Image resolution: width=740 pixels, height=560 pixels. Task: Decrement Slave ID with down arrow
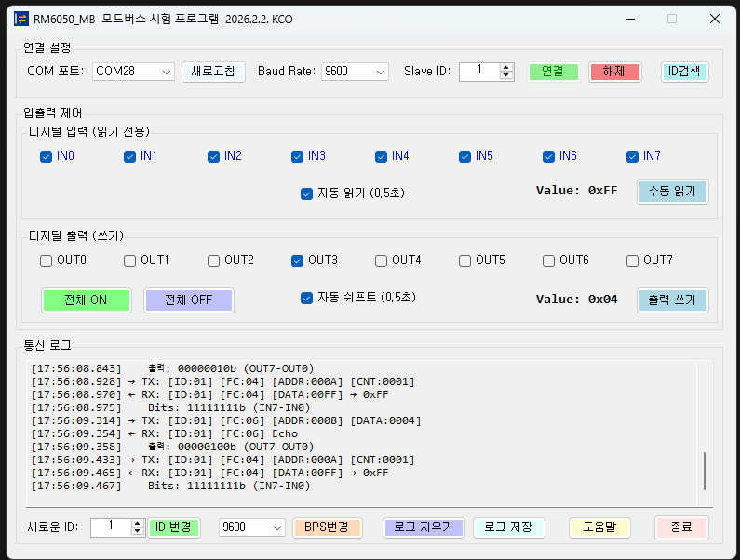pyautogui.click(x=506, y=75)
